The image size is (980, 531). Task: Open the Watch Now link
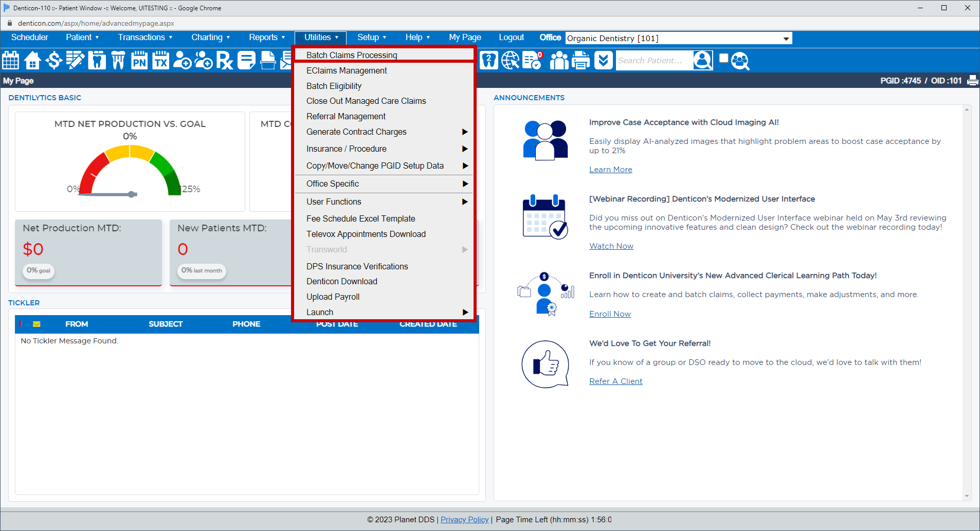click(611, 246)
